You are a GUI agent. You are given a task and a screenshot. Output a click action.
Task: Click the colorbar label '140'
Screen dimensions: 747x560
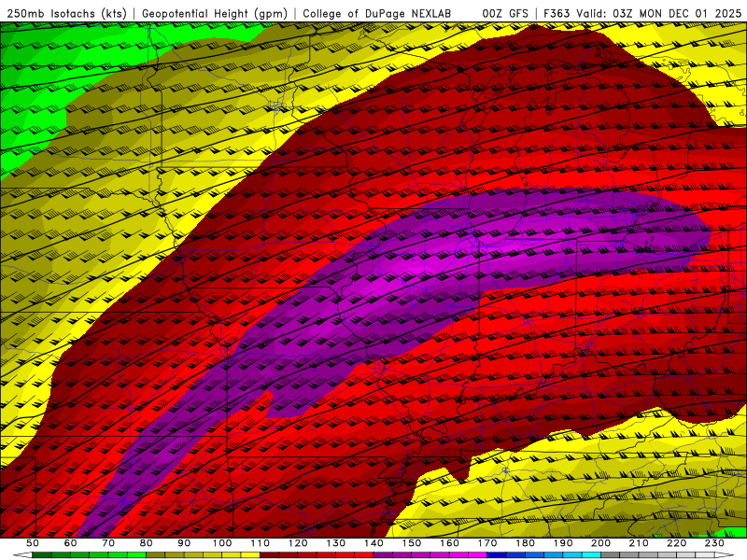point(373,543)
